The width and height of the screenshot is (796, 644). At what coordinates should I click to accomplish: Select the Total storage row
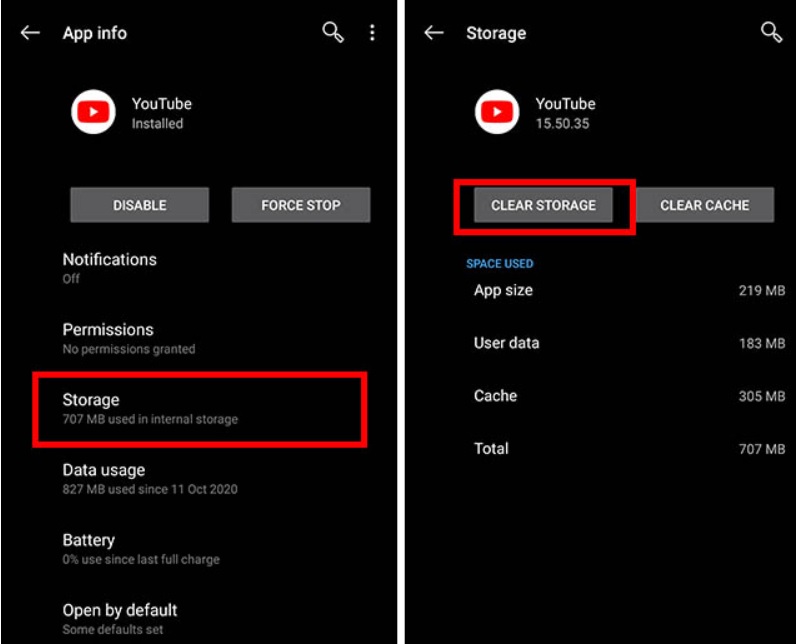pos(629,449)
